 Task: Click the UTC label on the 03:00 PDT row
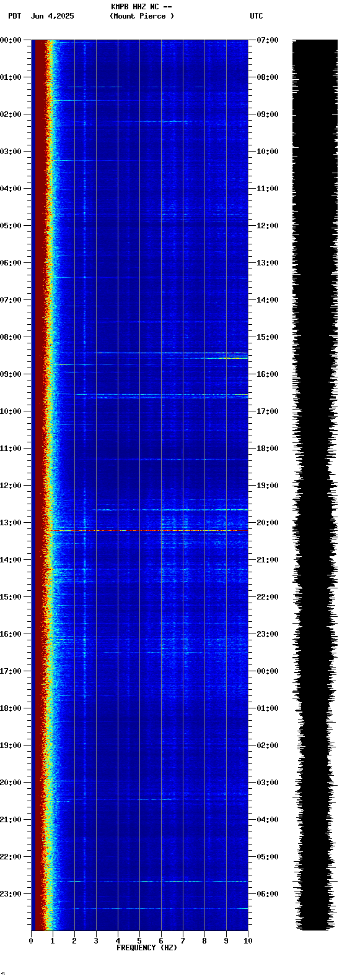(267, 152)
